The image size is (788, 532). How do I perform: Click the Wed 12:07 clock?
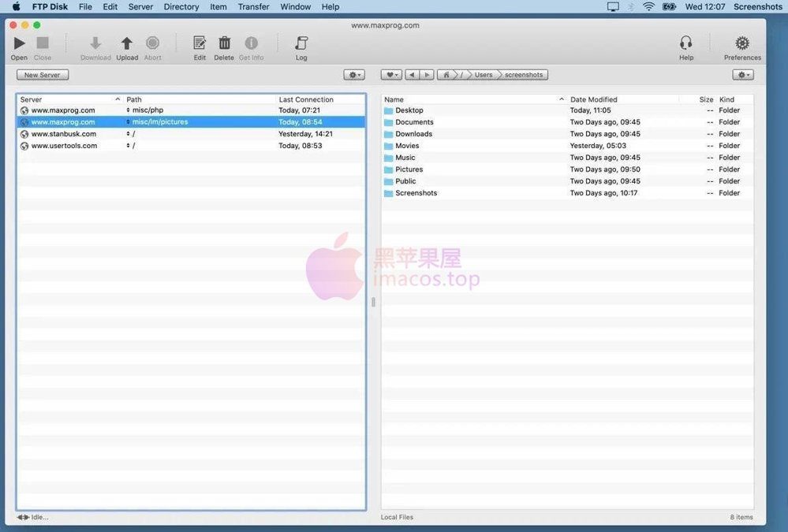(x=705, y=7)
